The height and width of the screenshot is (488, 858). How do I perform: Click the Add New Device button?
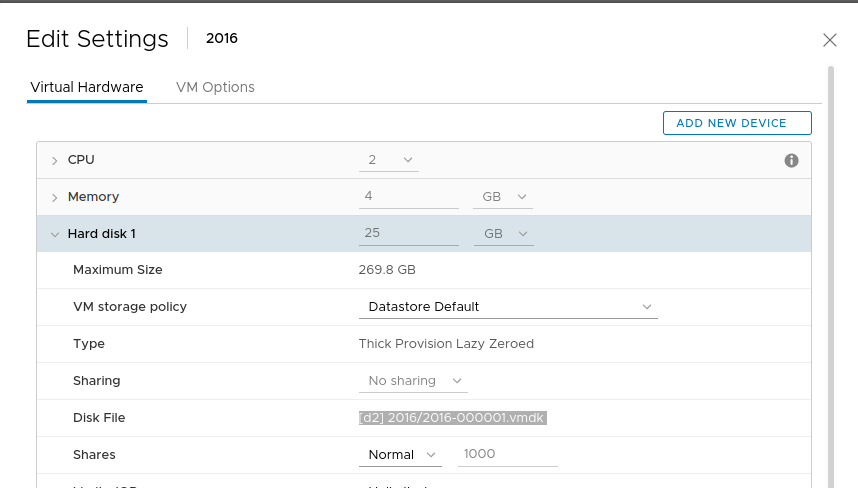[737, 123]
